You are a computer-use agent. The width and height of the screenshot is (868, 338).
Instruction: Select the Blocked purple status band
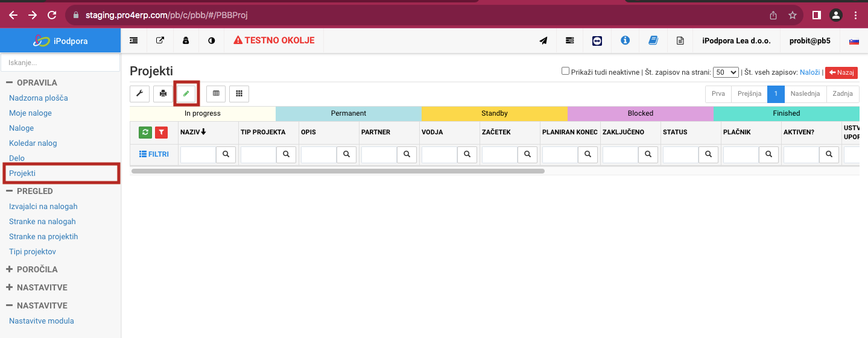coord(641,113)
